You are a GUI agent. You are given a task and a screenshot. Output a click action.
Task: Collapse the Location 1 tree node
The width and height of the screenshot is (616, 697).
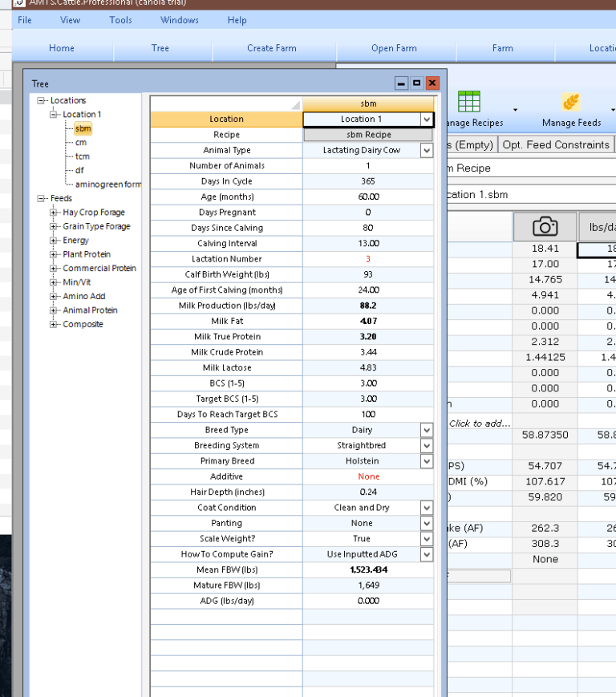pos(53,114)
